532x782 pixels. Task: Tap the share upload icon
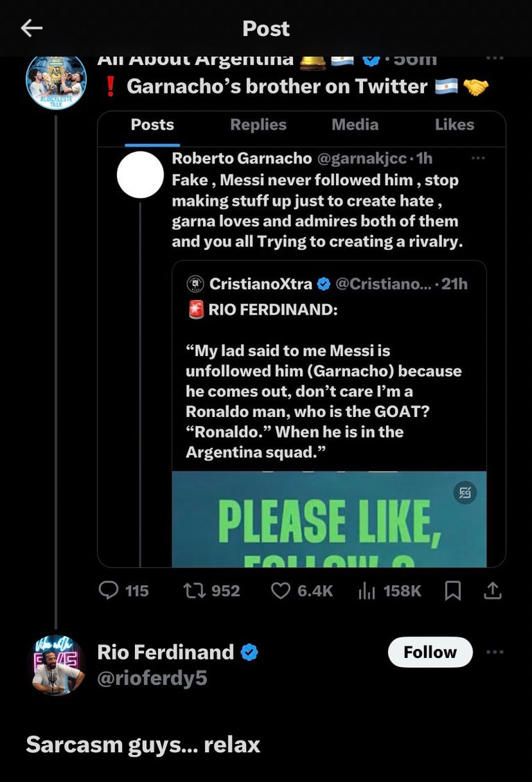[493, 590]
